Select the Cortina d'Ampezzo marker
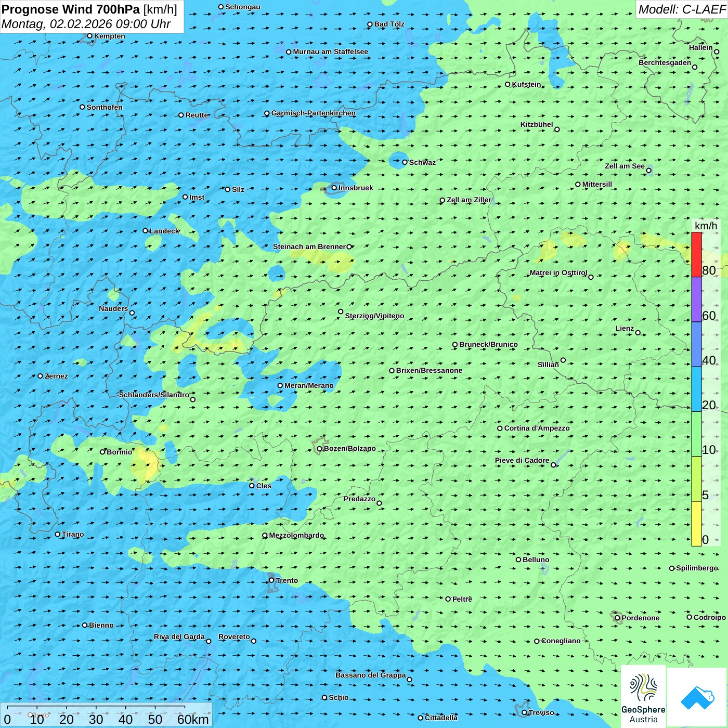 click(x=500, y=428)
